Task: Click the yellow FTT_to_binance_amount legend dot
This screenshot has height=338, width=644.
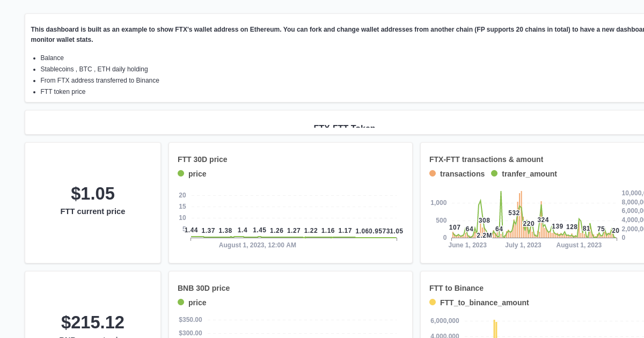Action: pyautogui.click(x=433, y=302)
